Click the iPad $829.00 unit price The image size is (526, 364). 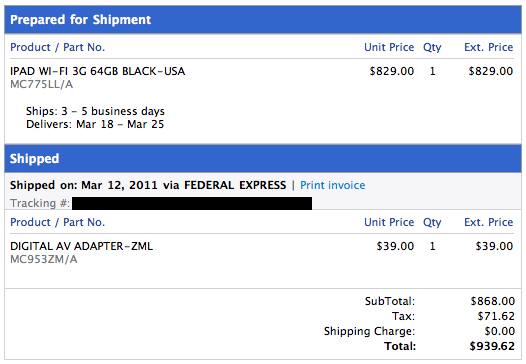[392, 71]
